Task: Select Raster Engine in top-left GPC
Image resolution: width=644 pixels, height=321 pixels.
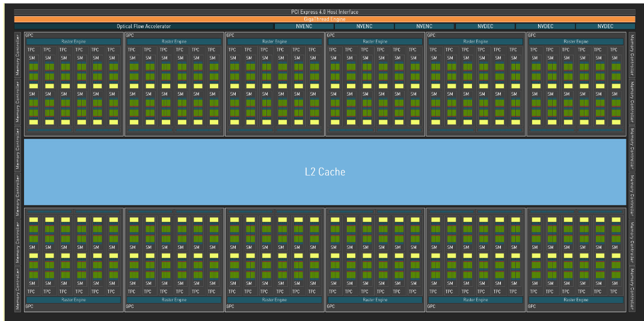Action: [x=73, y=41]
